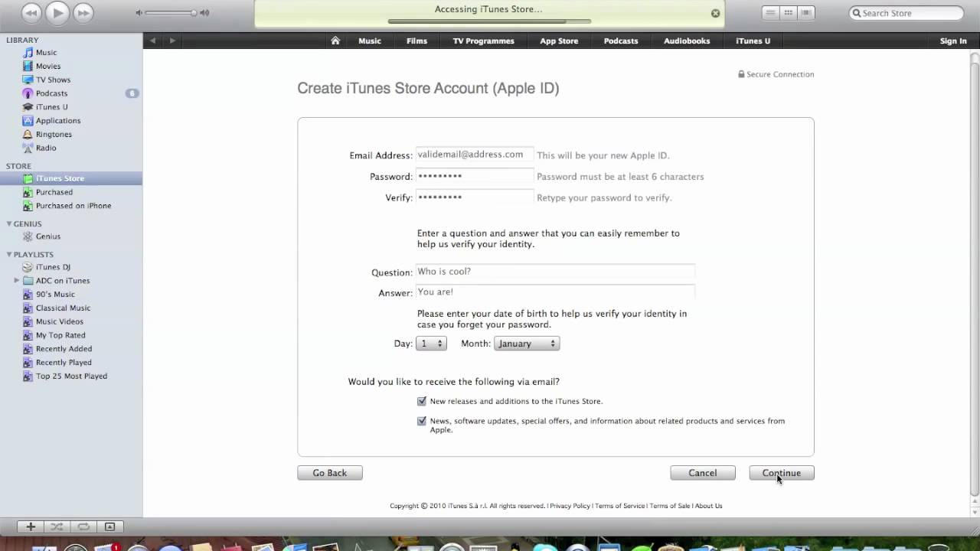
Task: Toggle repeat at the bottom bar
Action: 83,527
